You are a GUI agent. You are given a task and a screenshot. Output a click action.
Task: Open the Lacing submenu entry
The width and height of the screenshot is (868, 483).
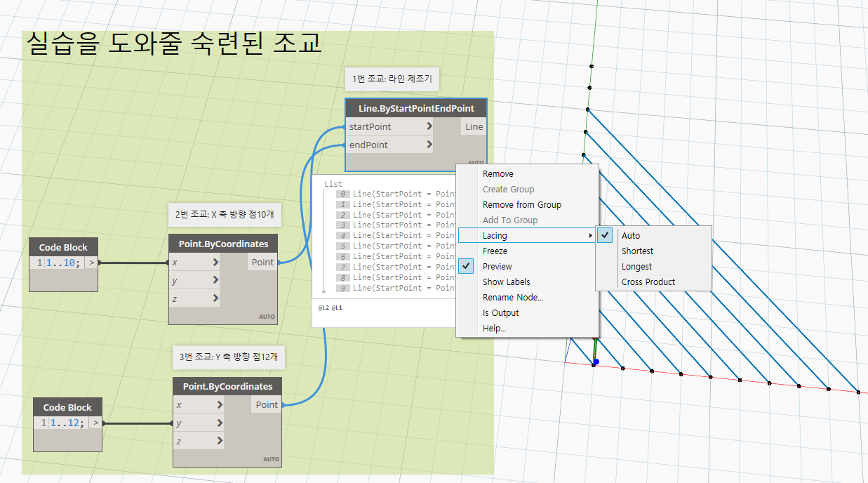click(527, 236)
